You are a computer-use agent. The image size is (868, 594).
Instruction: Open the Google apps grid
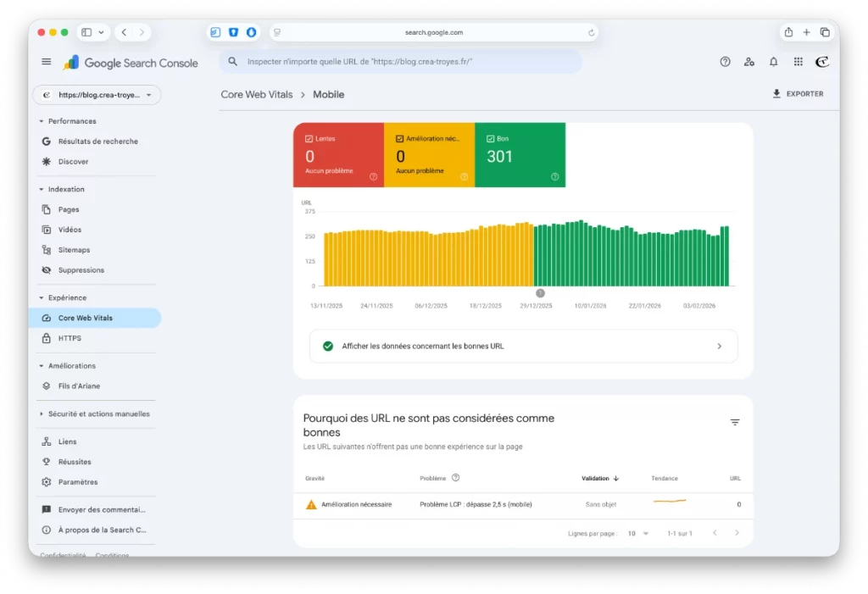pyautogui.click(x=798, y=62)
